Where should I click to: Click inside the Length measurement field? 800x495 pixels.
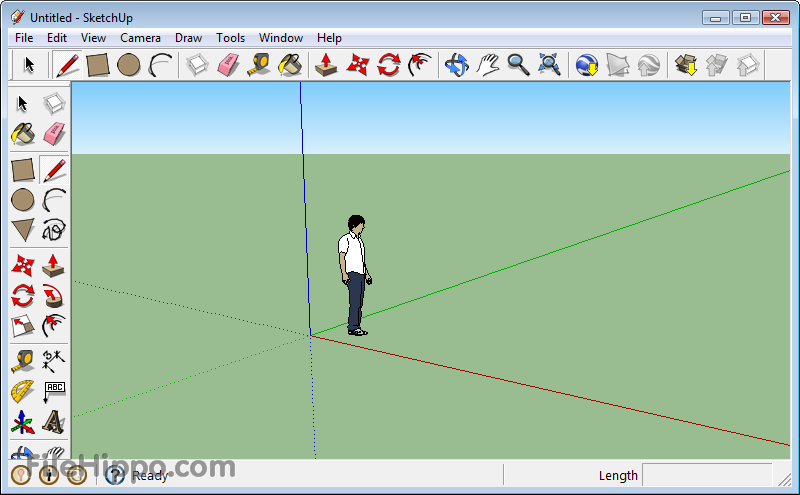(x=707, y=475)
